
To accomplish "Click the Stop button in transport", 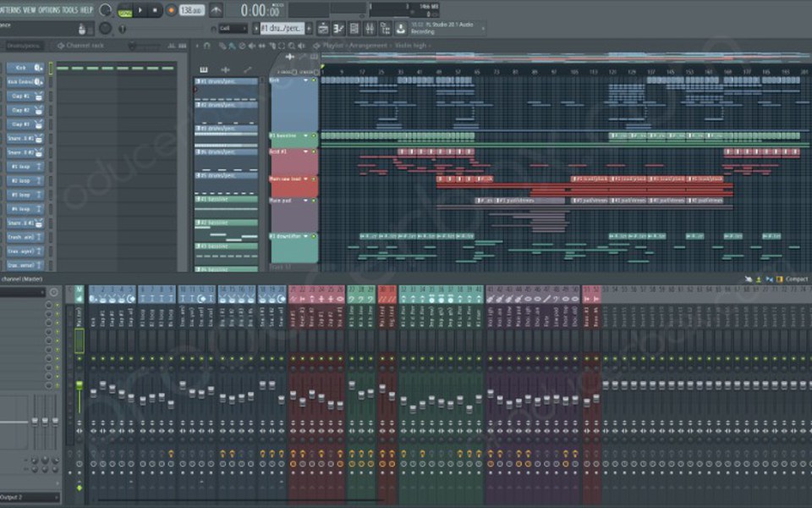I will (x=156, y=10).
